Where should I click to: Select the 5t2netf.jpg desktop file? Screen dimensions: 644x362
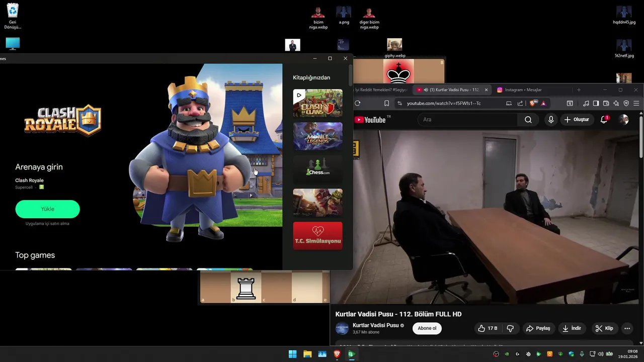(624, 49)
